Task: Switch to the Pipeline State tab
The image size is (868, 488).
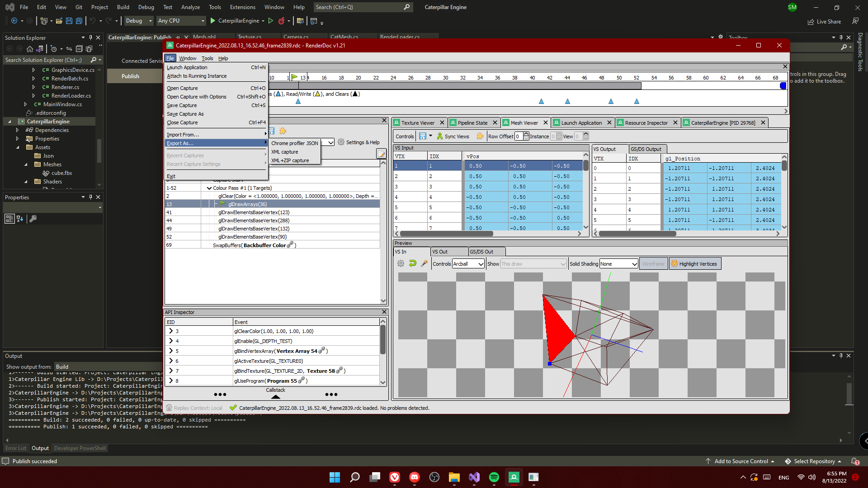Action: (x=472, y=123)
